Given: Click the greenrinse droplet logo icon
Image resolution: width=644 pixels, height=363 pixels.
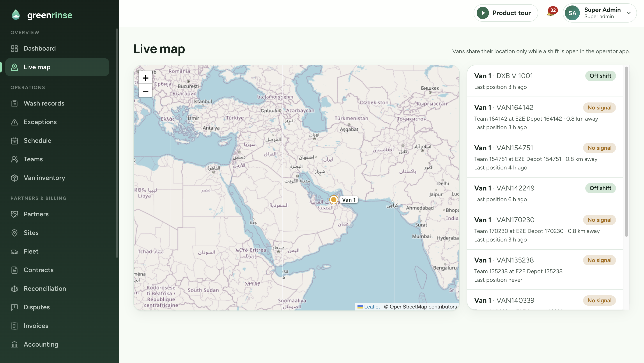Looking at the screenshot, I should (x=16, y=15).
